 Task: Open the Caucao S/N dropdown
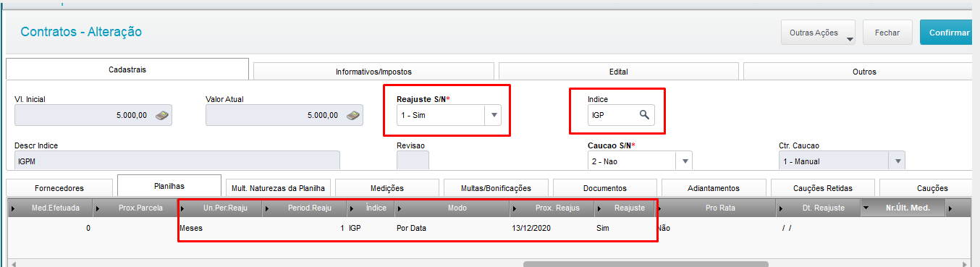coord(684,161)
